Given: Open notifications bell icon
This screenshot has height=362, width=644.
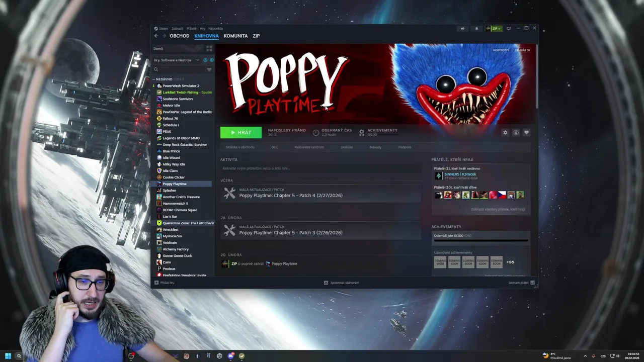Looking at the screenshot, I should (476, 28).
